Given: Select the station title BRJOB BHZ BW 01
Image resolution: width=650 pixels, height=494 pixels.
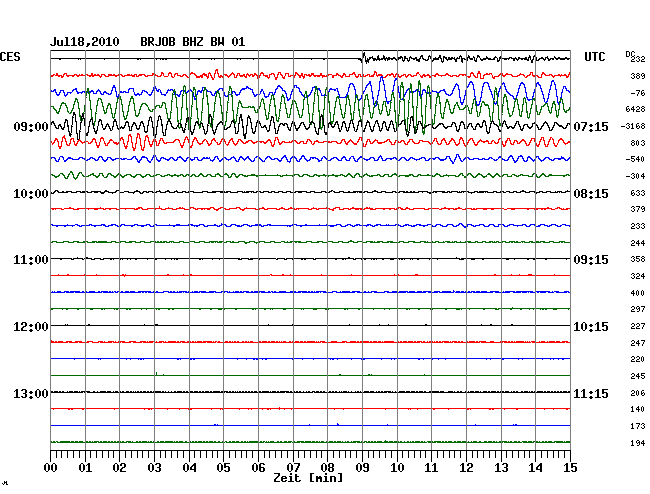Looking at the screenshot, I should click(x=192, y=42).
